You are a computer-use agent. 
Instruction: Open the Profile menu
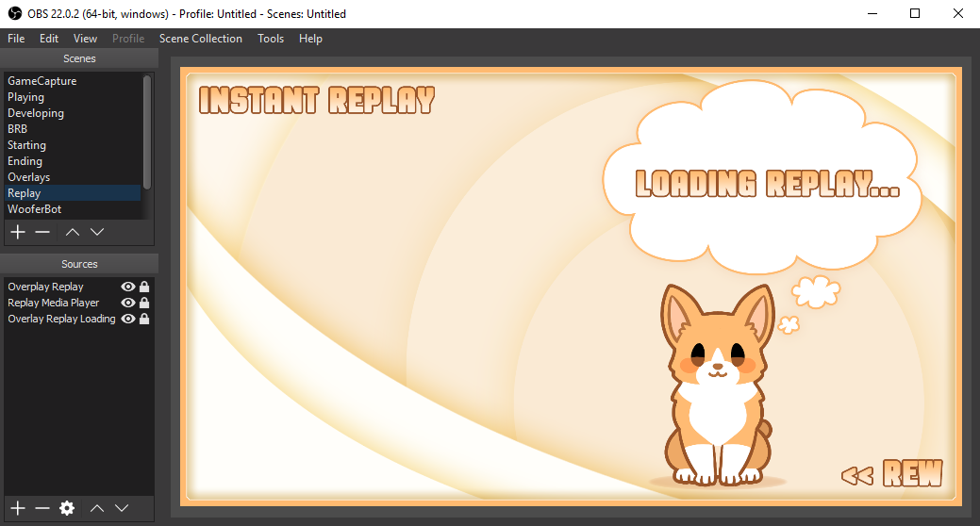tap(128, 39)
